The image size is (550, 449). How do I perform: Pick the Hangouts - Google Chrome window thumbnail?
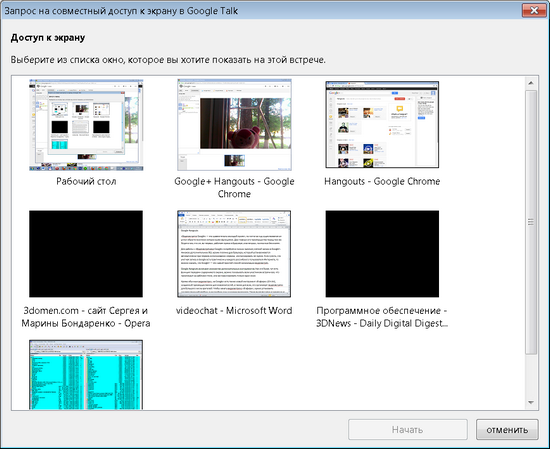[382, 125]
